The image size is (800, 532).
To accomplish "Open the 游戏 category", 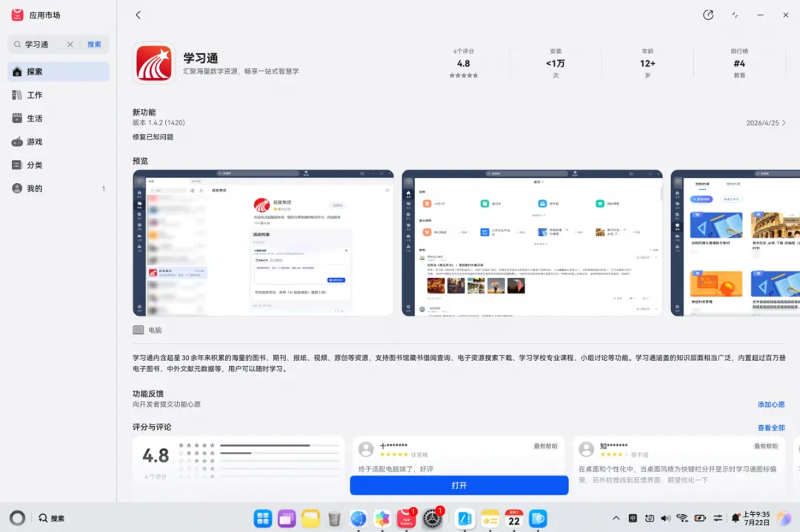I will coord(59,142).
